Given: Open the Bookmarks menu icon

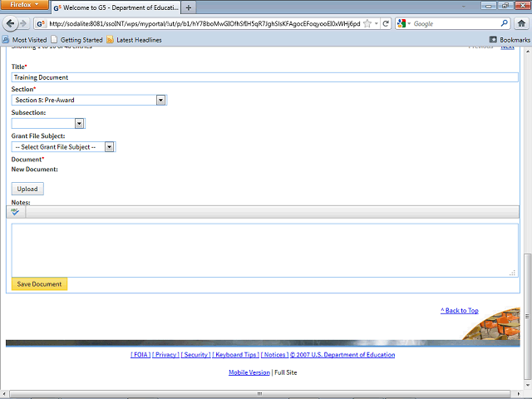Looking at the screenshot, I should coord(493,40).
